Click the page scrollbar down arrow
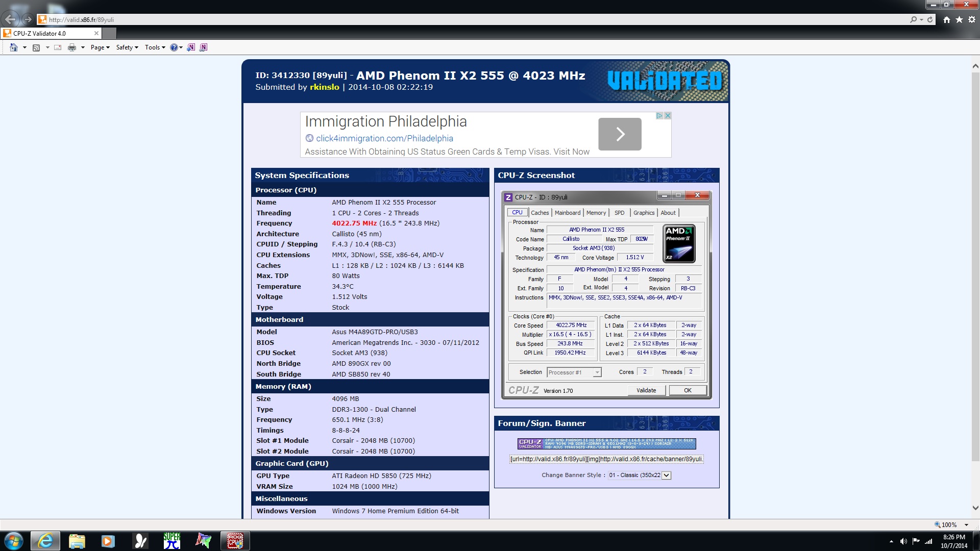This screenshot has width=980, height=551. (975, 508)
